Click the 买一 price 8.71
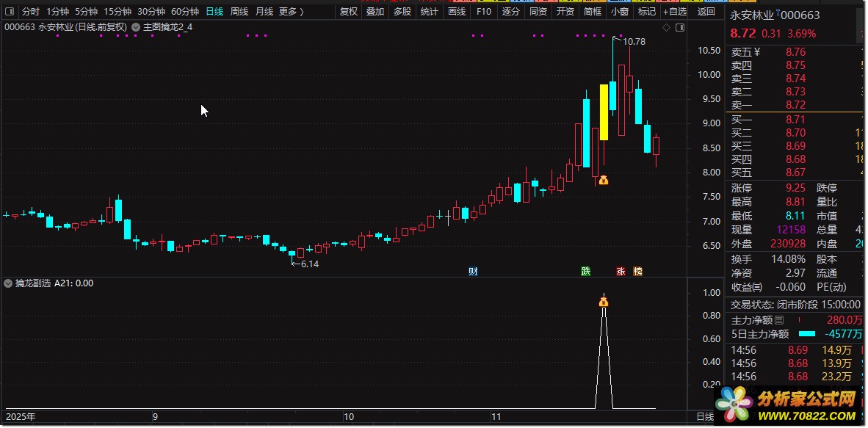Screen dimensions: 868x428 (795, 120)
